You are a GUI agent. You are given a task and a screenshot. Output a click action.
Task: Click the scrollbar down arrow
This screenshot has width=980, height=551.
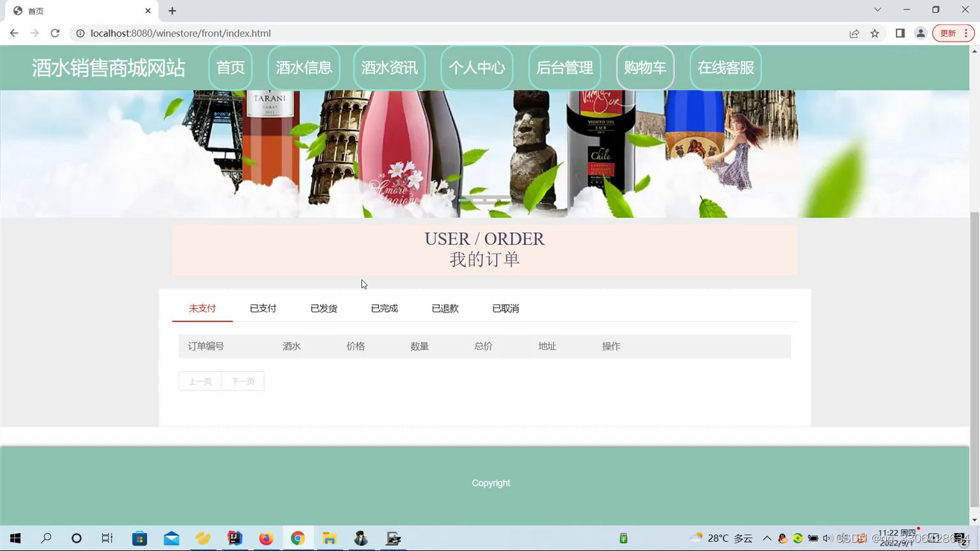[974, 520]
